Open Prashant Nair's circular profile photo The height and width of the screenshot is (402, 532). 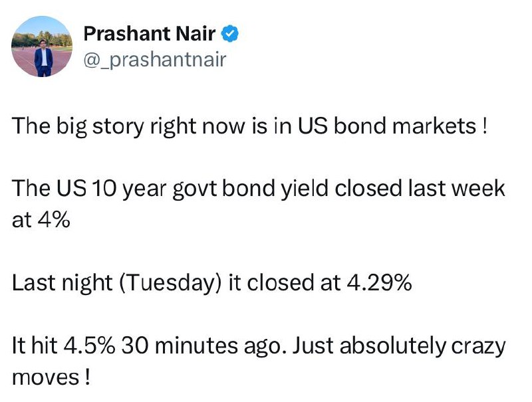pos(42,47)
